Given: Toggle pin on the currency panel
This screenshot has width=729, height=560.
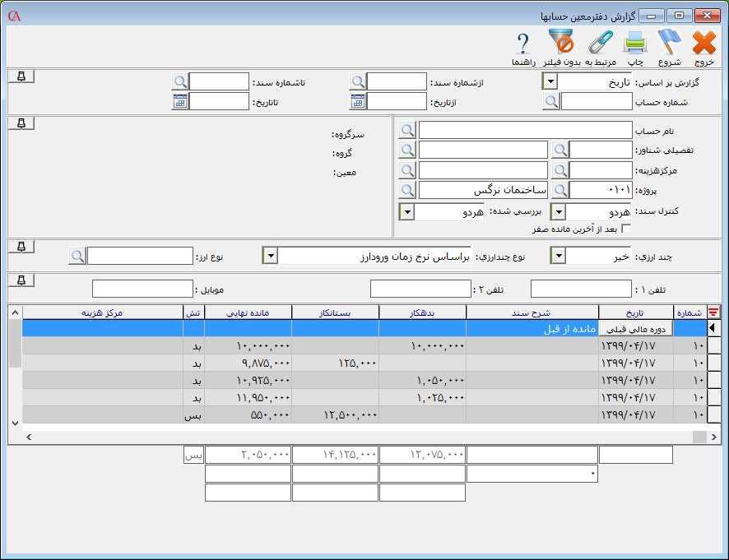Looking at the screenshot, I should tap(21, 247).
